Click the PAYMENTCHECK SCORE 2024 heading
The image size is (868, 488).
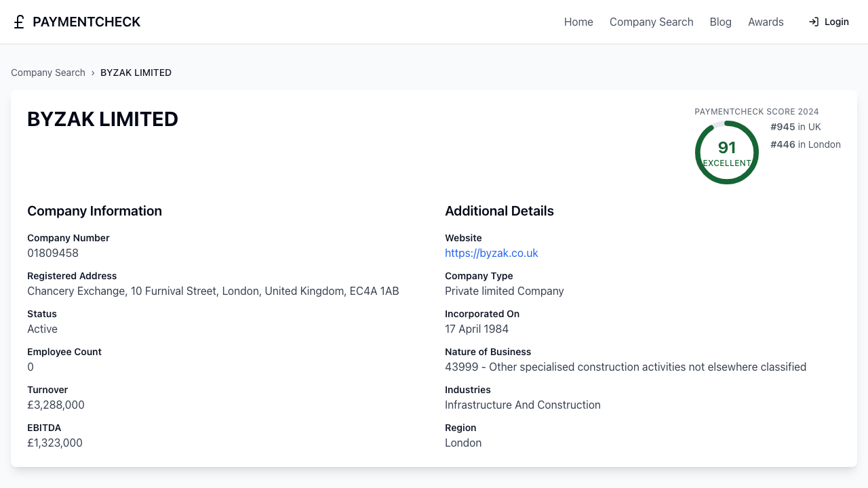(x=757, y=111)
